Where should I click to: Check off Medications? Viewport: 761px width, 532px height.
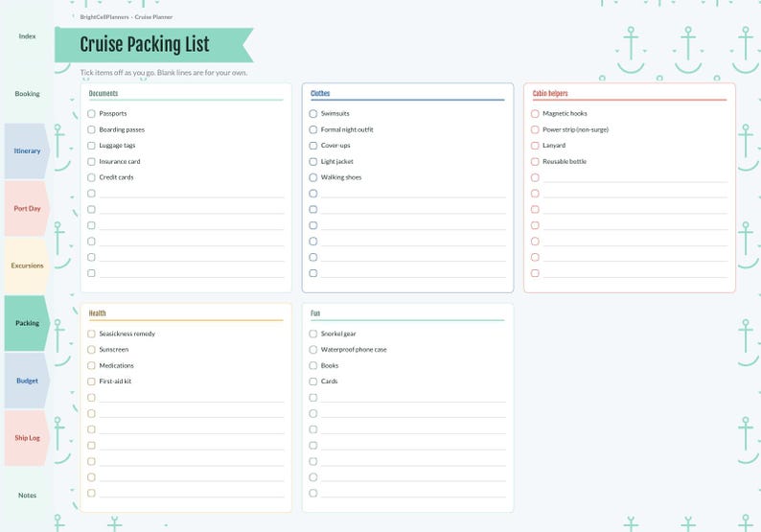(91, 365)
